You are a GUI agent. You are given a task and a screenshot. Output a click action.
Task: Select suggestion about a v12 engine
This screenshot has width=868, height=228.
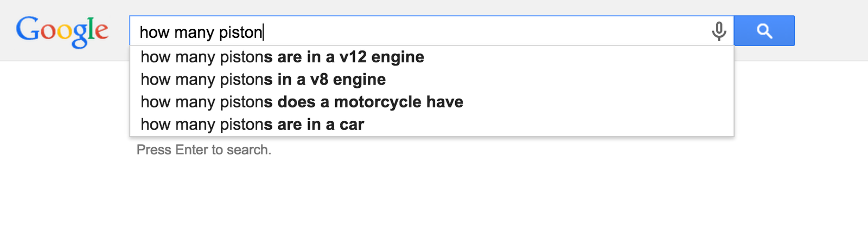[x=282, y=57]
